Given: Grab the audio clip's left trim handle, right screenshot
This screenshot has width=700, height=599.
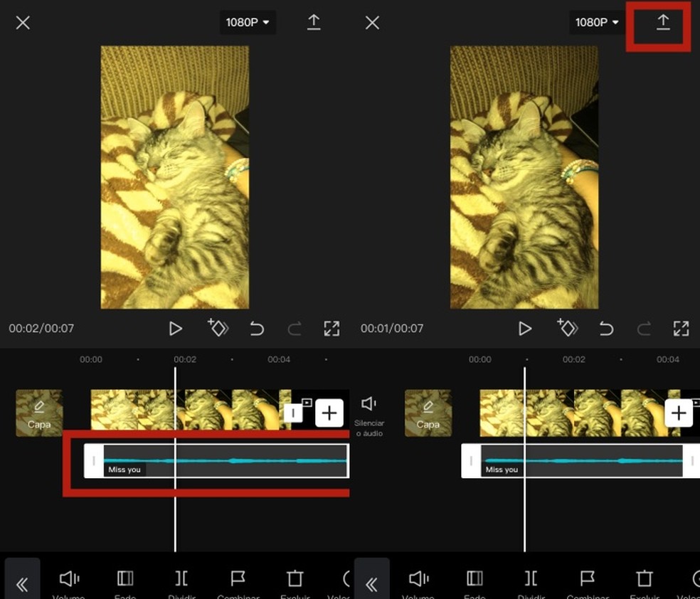Looking at the screenshot, I should click(x=471, y=460).
